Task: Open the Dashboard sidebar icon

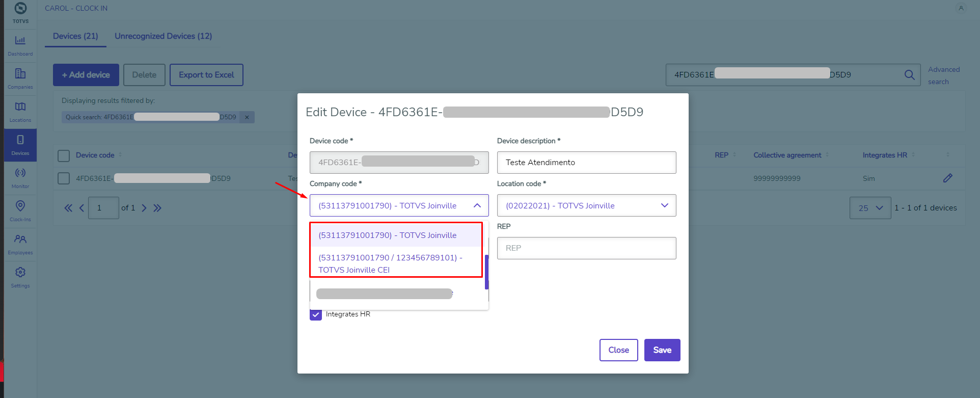Action: pos(20,44)
